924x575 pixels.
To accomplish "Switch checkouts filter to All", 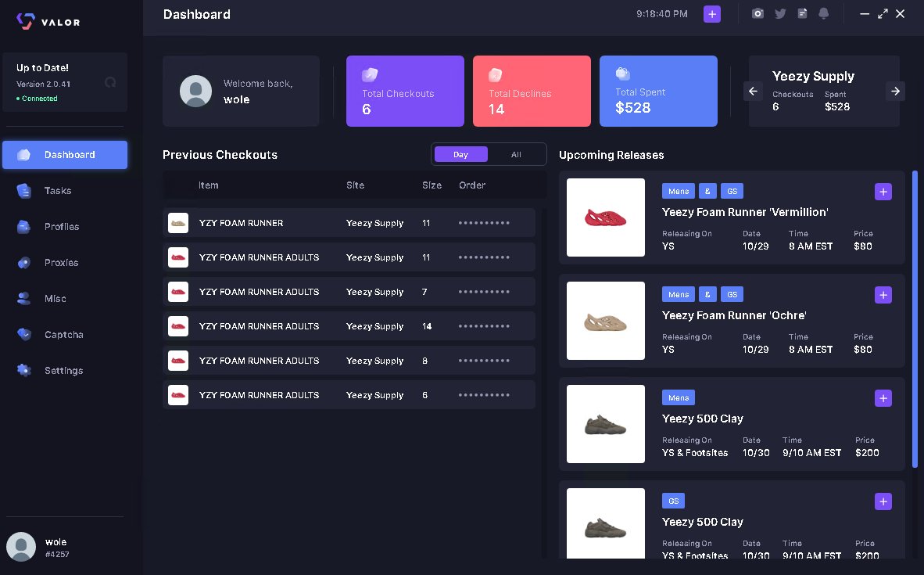I will 516,155.
